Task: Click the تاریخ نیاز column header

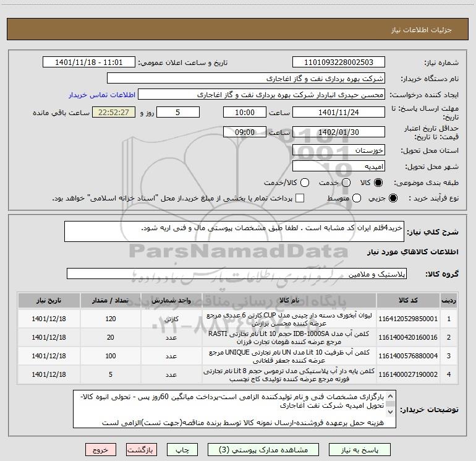Action: pyautogui.click(x=49, y=301)
